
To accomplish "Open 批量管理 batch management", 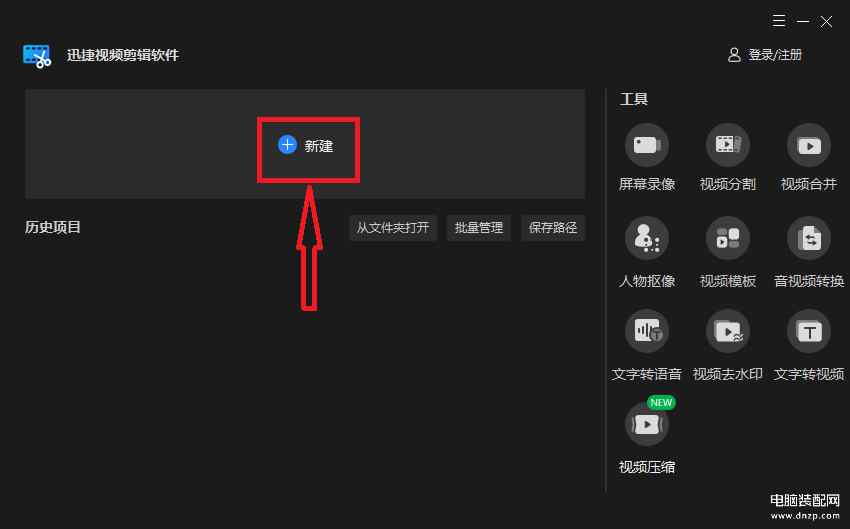I will [x=479, y=228].
